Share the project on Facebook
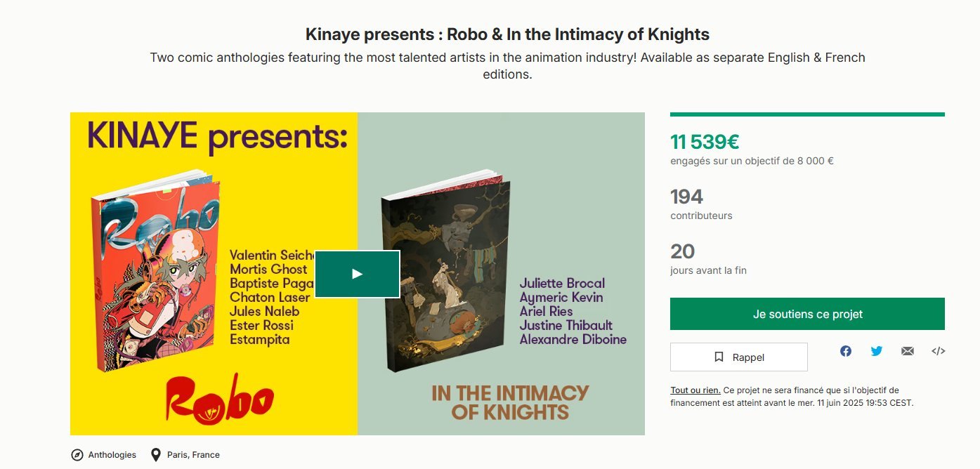The image size is (980, 469). (x=846, y=351)
